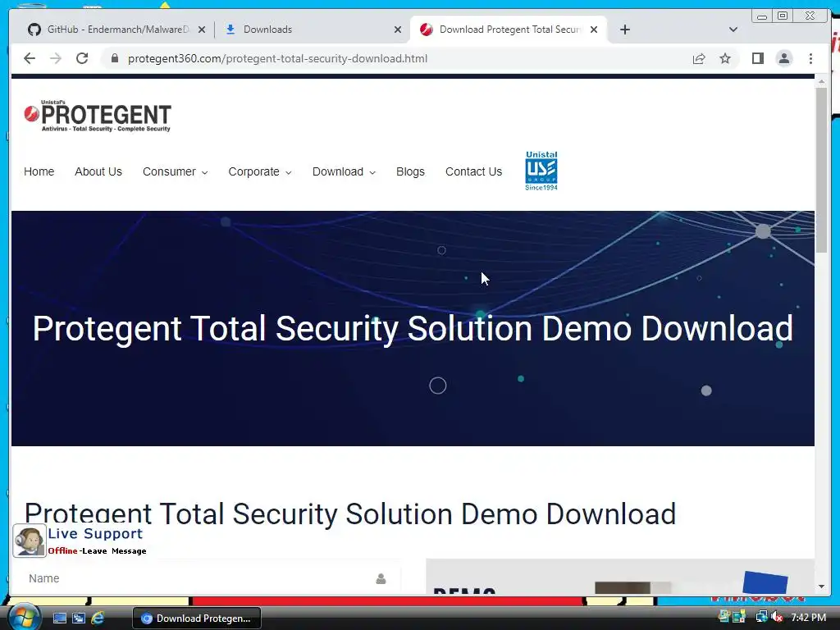This screenshot has width=840, height=630.
Task: Open the Chrome profile avatar
Action: point(783,58)
